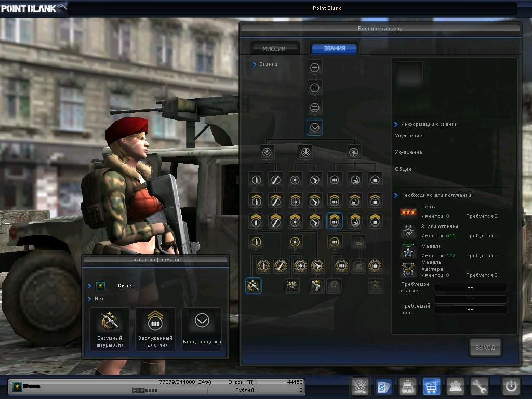
Task: Open the shop via shopping cart icon
Action: (x=432, y=387)
